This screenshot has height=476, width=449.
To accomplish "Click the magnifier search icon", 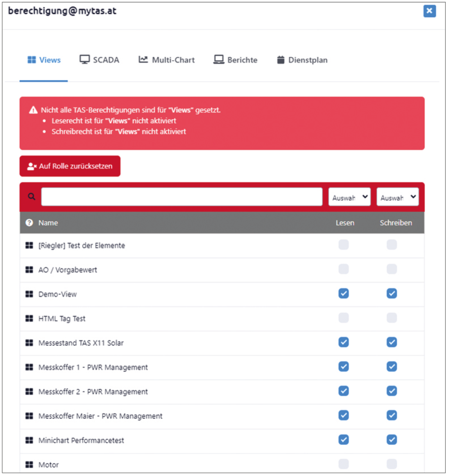I will click(32, 197).
